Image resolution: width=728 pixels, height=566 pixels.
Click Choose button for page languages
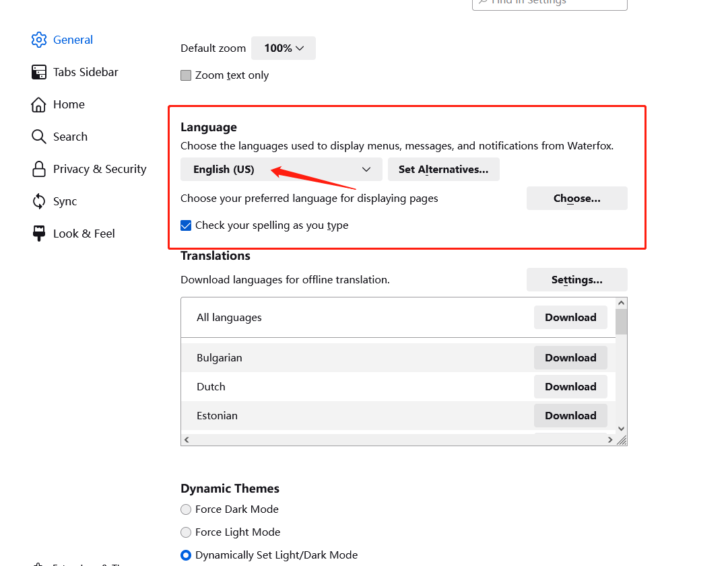point(576,199)
